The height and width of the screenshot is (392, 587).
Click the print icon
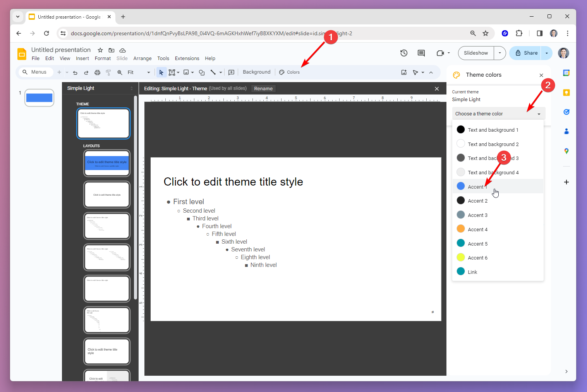point(98,72)
